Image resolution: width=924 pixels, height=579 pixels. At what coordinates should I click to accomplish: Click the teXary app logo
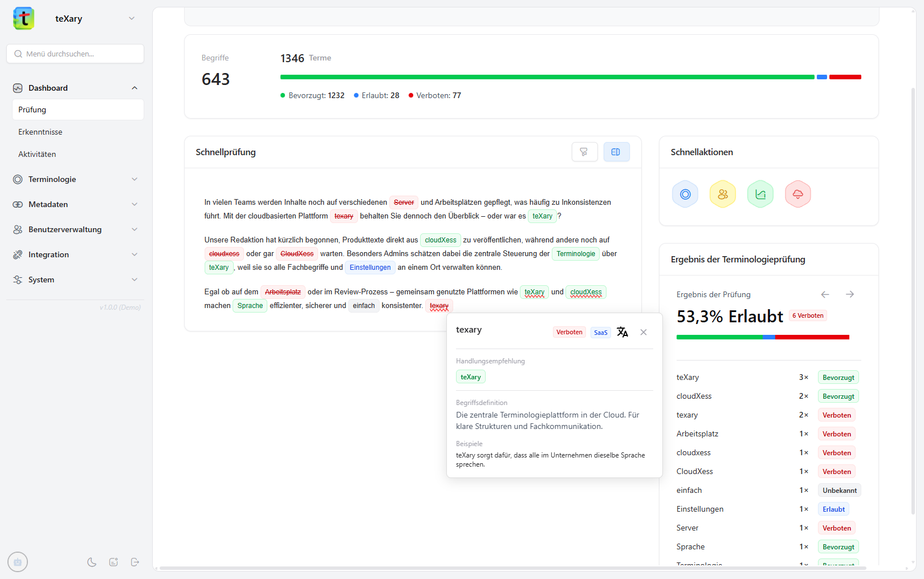pos(24,19)
